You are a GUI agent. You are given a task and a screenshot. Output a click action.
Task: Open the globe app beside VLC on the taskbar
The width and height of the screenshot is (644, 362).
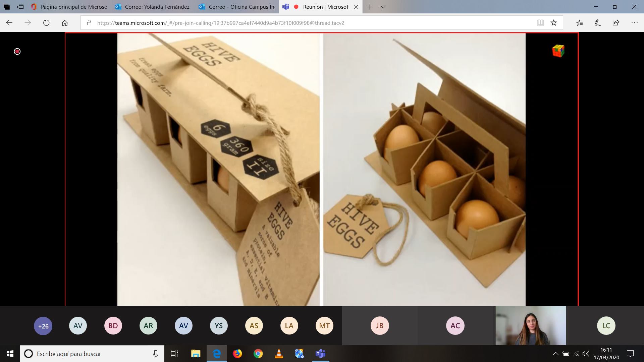299,354
